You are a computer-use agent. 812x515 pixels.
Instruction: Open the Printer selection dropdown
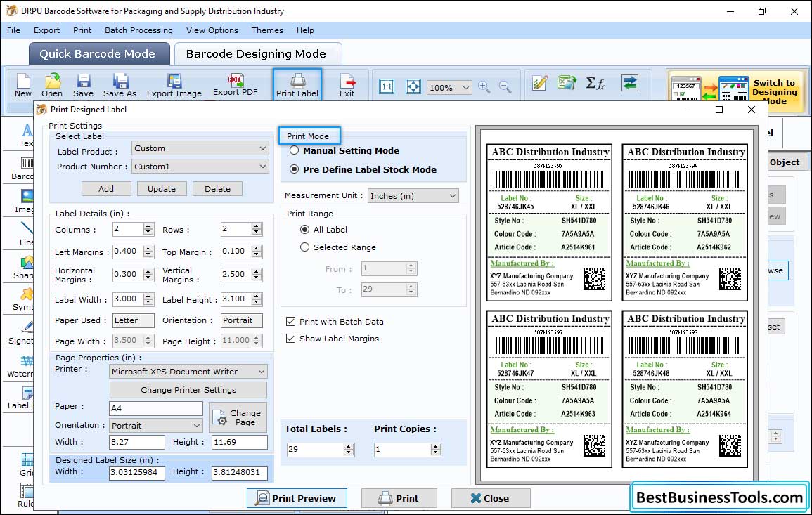pyautogui.click(x=188, y=371)
